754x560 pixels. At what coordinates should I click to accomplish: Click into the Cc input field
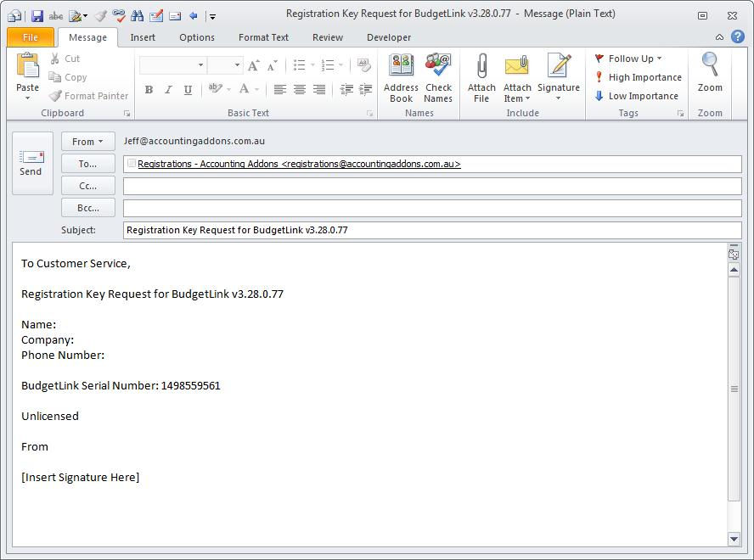click(432, 186)
